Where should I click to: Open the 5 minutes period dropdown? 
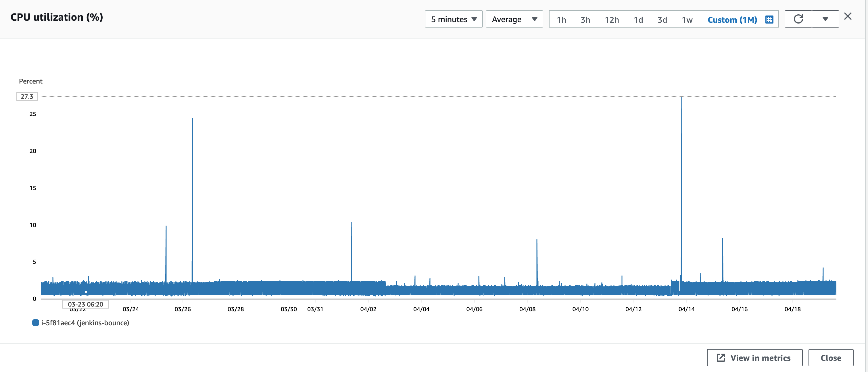454,19
